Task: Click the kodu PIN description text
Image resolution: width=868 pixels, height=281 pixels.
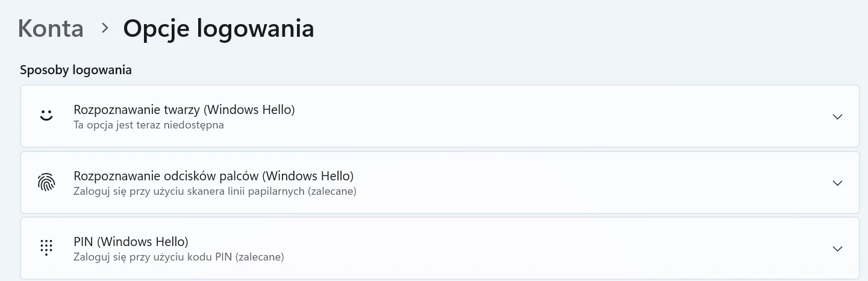Action: [x=178, y=257]
